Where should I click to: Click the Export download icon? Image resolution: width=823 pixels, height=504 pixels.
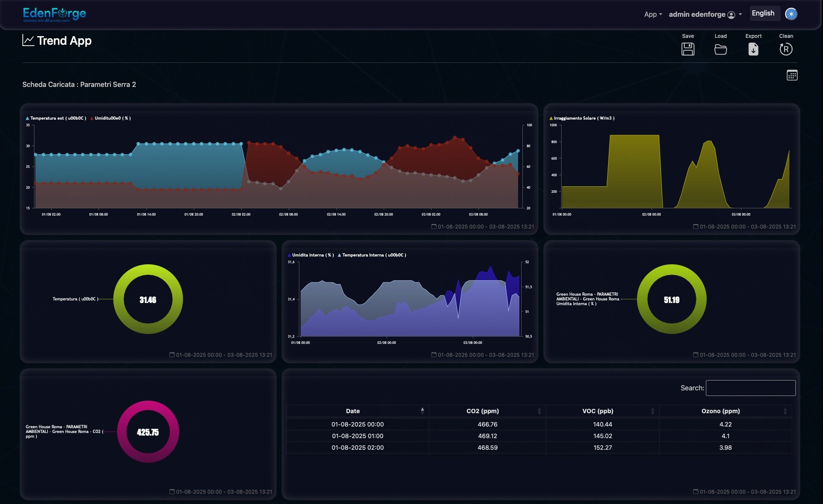click(x=753, y=49)
